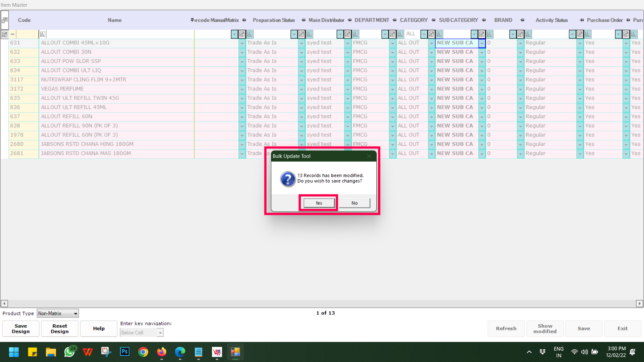This screenshot has height=362, width=644.
Task: Clear the CATEGORY column filter icon
Action: coord(431,34)
